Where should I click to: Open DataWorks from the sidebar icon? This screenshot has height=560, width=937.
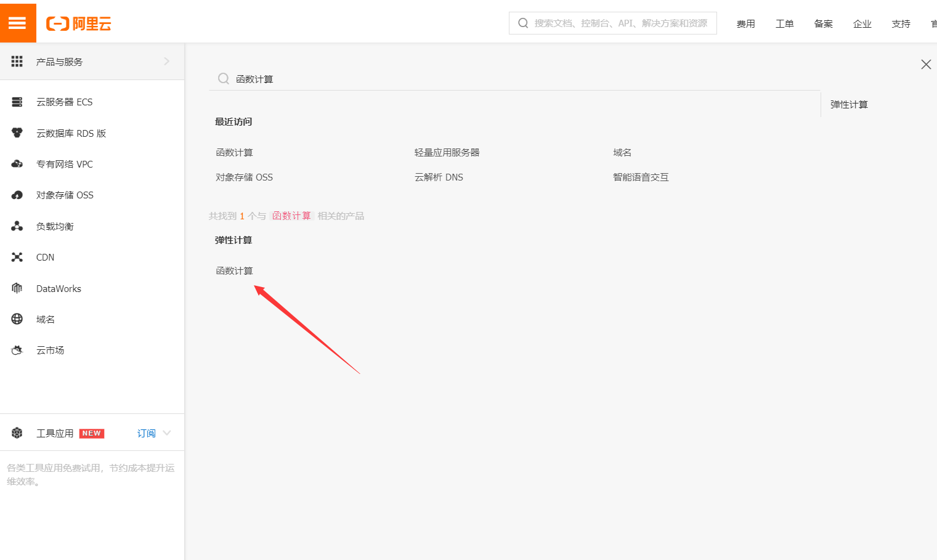pyautogui.click(x=17, y=288)
